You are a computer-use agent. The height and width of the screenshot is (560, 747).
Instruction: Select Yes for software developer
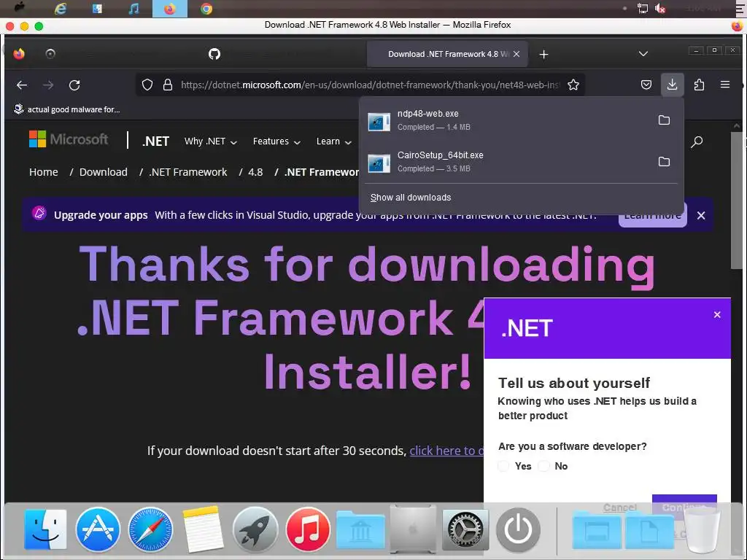pos(503,466)
